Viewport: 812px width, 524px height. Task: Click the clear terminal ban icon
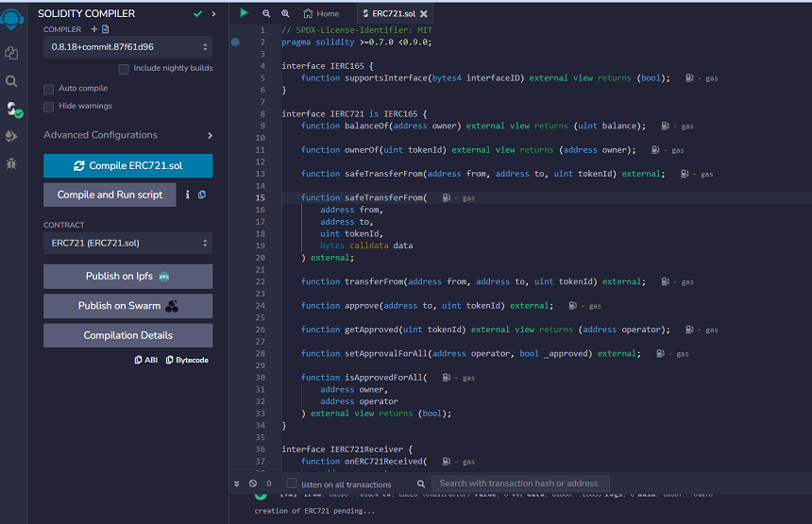(253, 483)
